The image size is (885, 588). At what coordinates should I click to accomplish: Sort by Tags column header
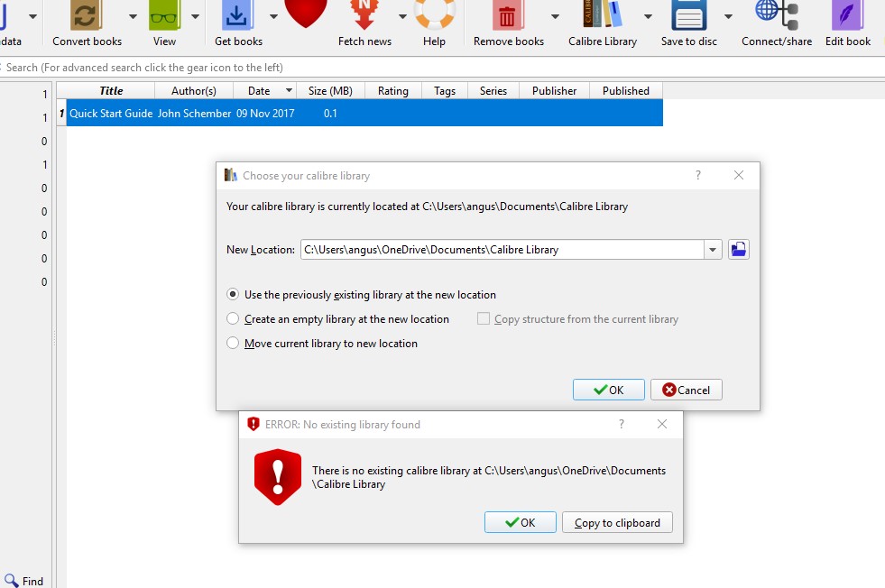(444, 91)
